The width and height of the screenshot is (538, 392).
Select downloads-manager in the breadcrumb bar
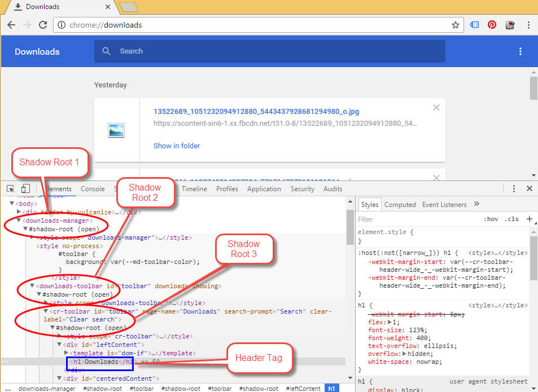coord(47,388)
